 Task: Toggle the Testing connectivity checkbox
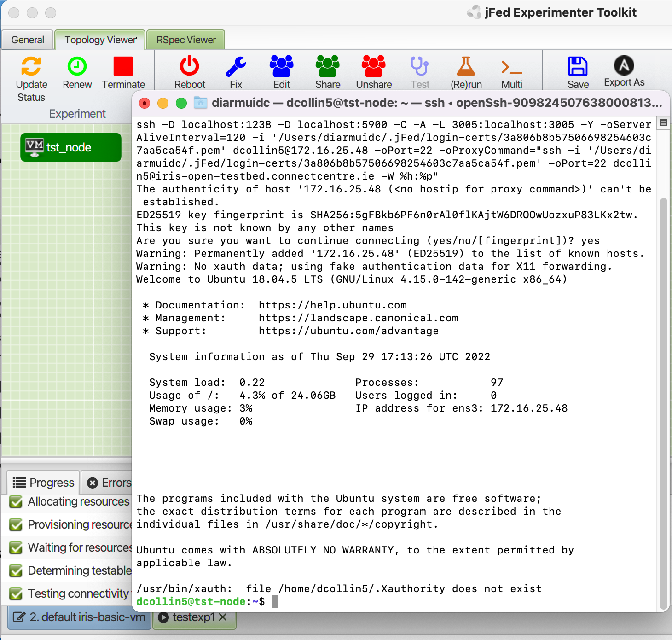(x=15, y=593)
